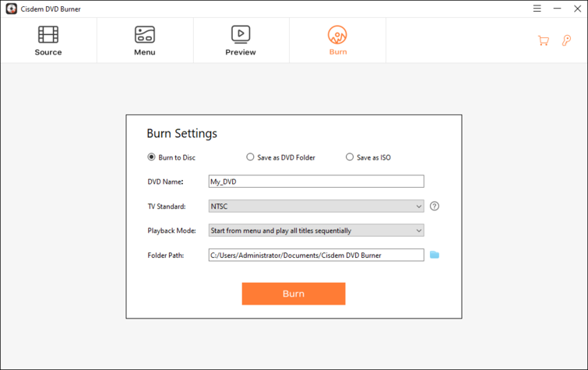The image size is (588, 370).
Task: Go to the Preview tab
Action: (241, 41)
